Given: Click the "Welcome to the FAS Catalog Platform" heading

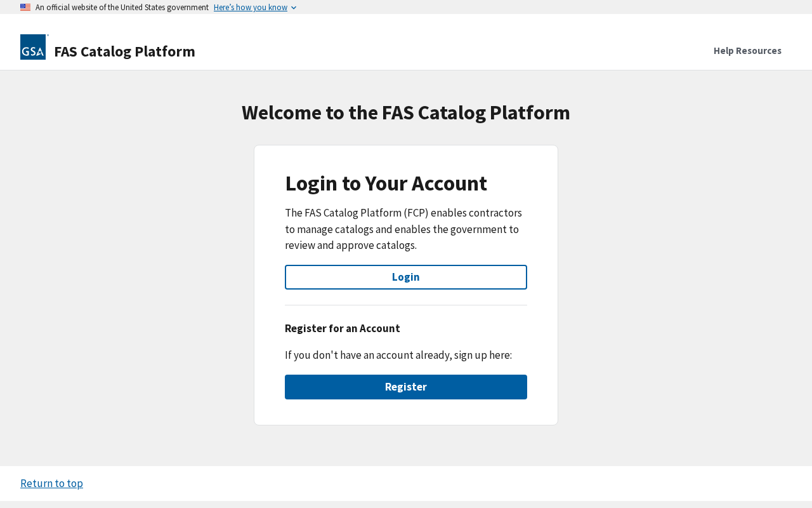Looking at the screenshot, I should coord(406,112).
